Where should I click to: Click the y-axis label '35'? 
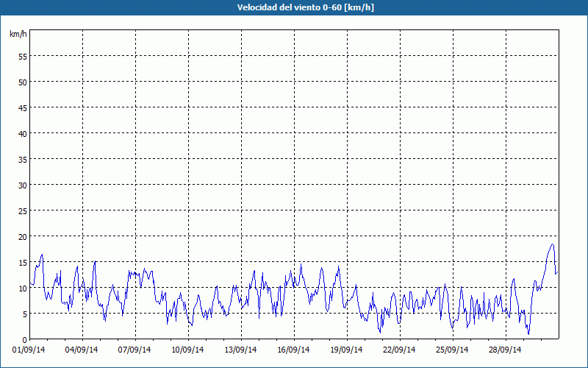tap(23, 159)
